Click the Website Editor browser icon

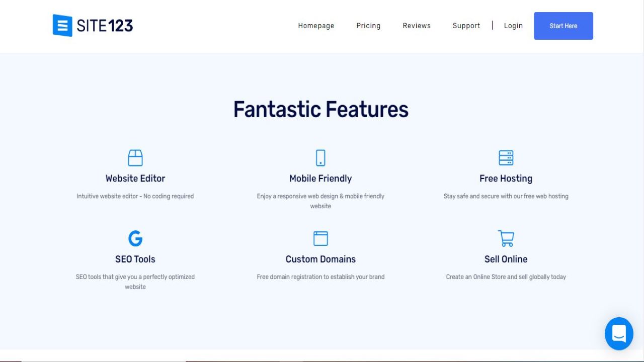(x=135, y=157)
